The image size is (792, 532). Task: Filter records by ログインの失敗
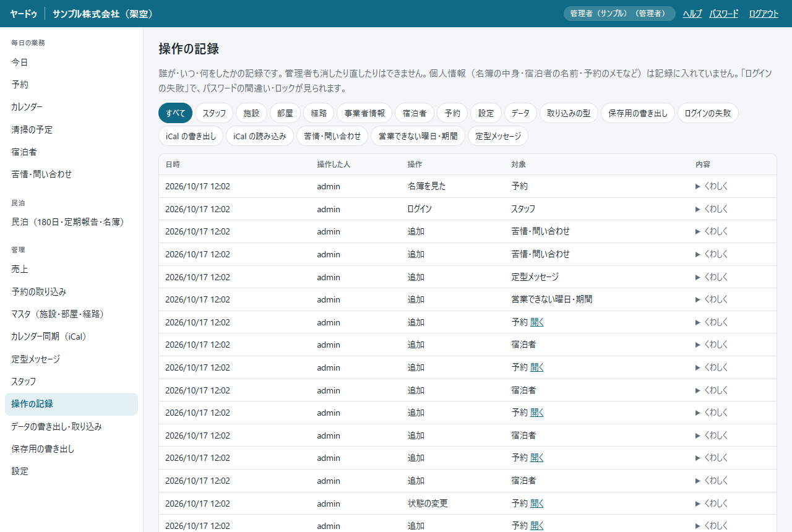click(x=708, y=113)
